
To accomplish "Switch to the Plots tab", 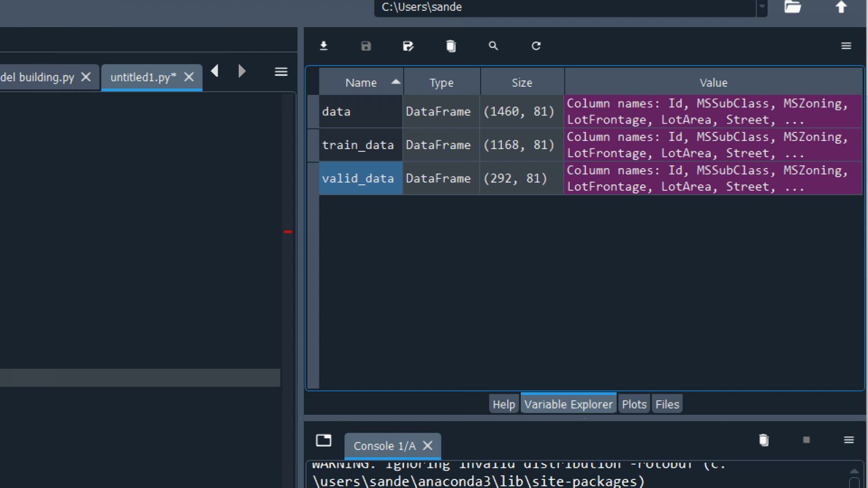I will pyautogui.click(x=634, y=404).
